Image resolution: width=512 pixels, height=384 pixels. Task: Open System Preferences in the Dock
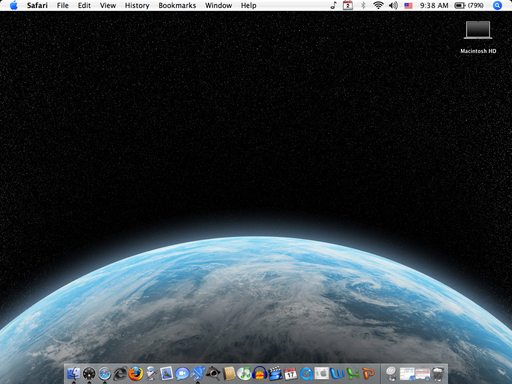pyautogui.click(x=322, y=373)
